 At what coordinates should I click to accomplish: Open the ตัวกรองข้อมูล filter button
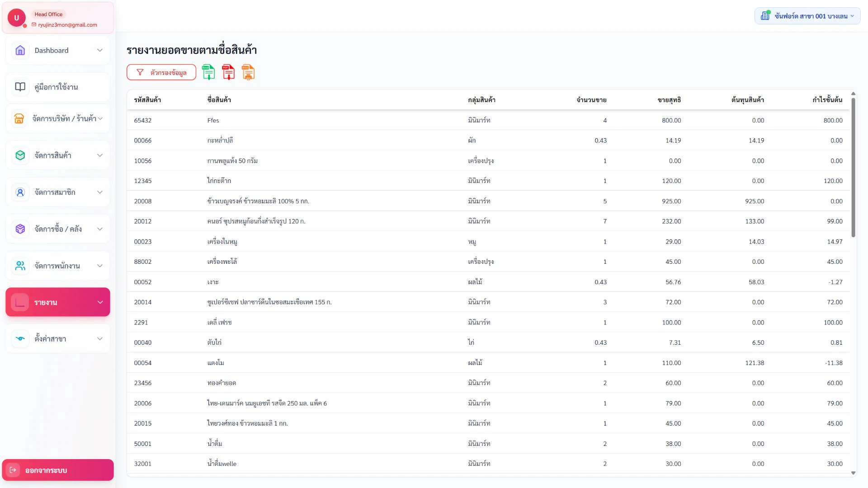[161, 72]
